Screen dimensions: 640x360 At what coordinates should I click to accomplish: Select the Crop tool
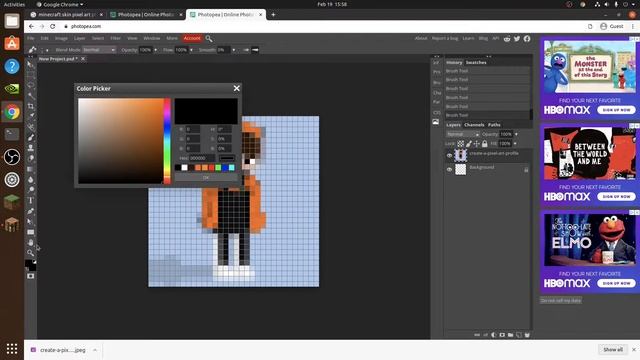[31, 106]
